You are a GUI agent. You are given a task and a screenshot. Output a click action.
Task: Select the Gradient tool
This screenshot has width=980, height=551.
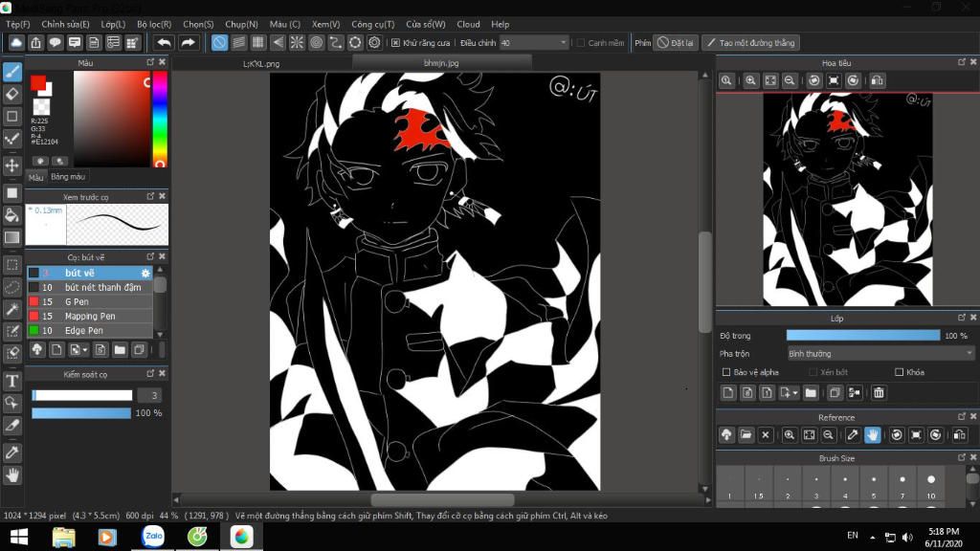(x=11, y=237)
